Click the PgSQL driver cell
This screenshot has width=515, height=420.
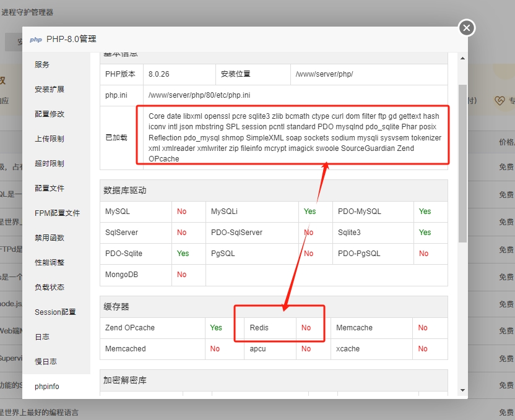(253, 254)
